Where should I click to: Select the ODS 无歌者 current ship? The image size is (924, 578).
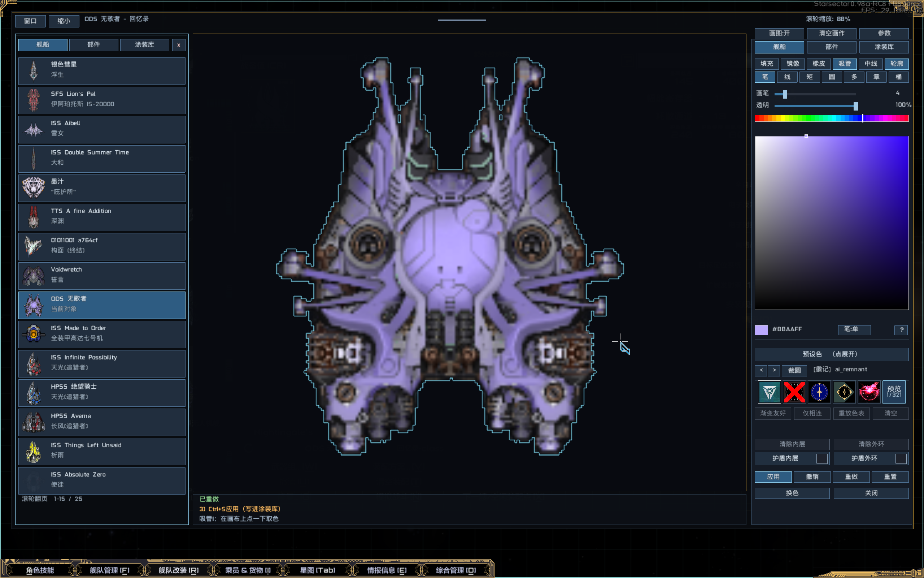(x=102, y=306)
